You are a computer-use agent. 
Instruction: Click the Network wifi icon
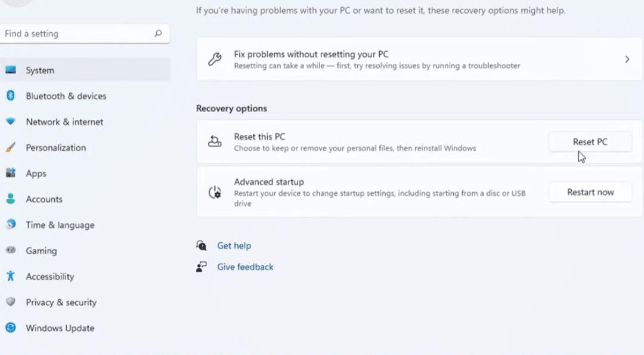11,121
